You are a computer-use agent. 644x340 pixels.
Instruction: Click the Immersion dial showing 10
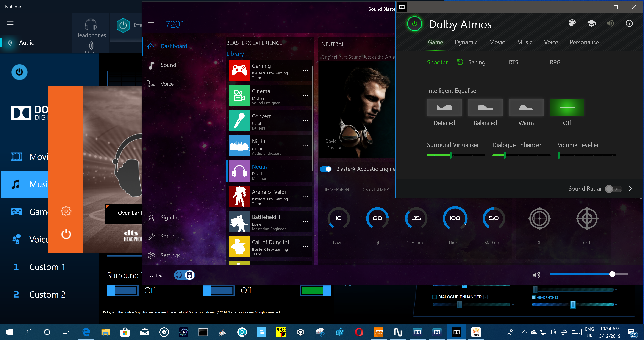[338, 218]
